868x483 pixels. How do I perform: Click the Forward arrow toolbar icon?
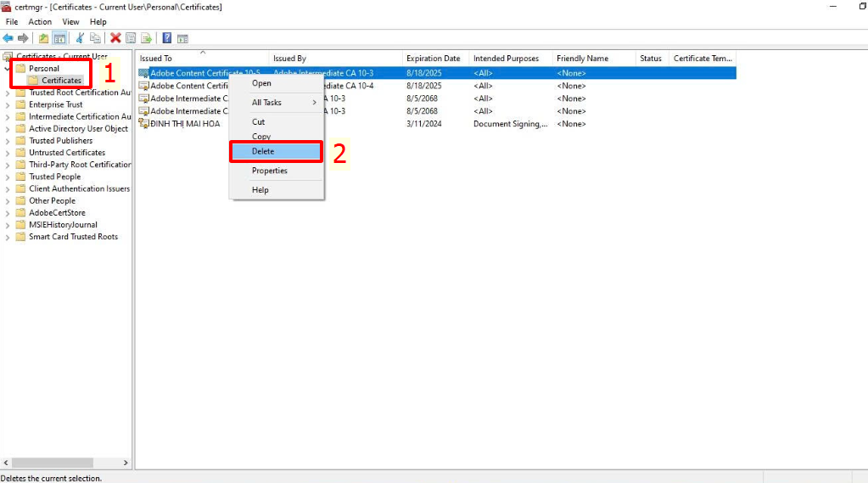(x=23, y=38)
